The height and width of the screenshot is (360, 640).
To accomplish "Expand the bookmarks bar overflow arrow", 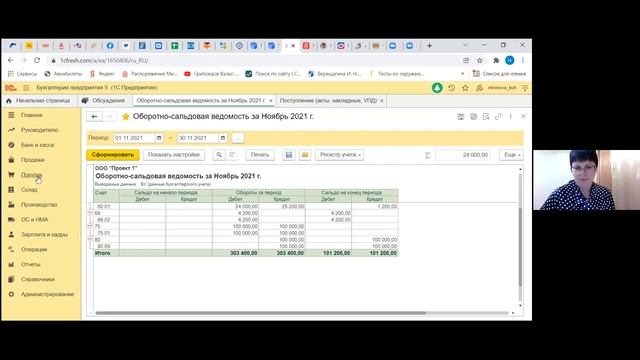I will click(462, 74).
